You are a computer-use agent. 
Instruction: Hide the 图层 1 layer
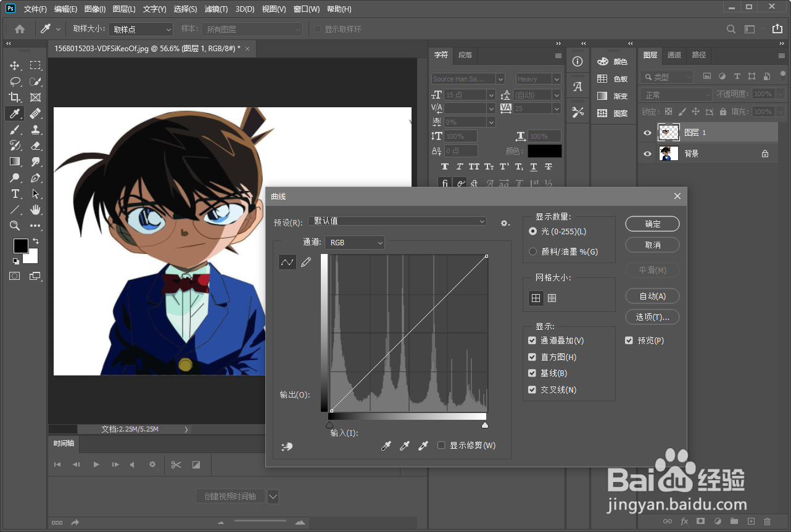647,133
